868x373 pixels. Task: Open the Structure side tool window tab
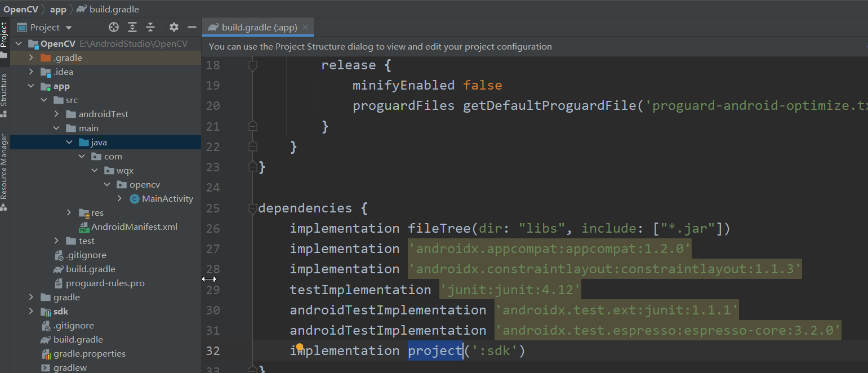tap(4, 95)
